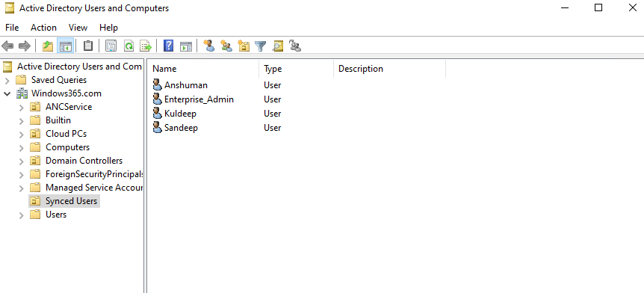
Task: Open Help with the question mark icon
Action: point(168,46)
